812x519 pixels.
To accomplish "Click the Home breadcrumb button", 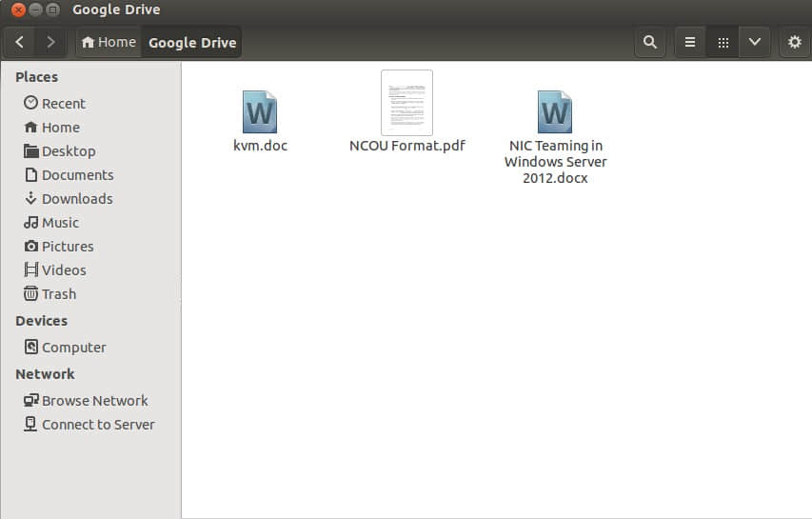I will click(109, 42).
